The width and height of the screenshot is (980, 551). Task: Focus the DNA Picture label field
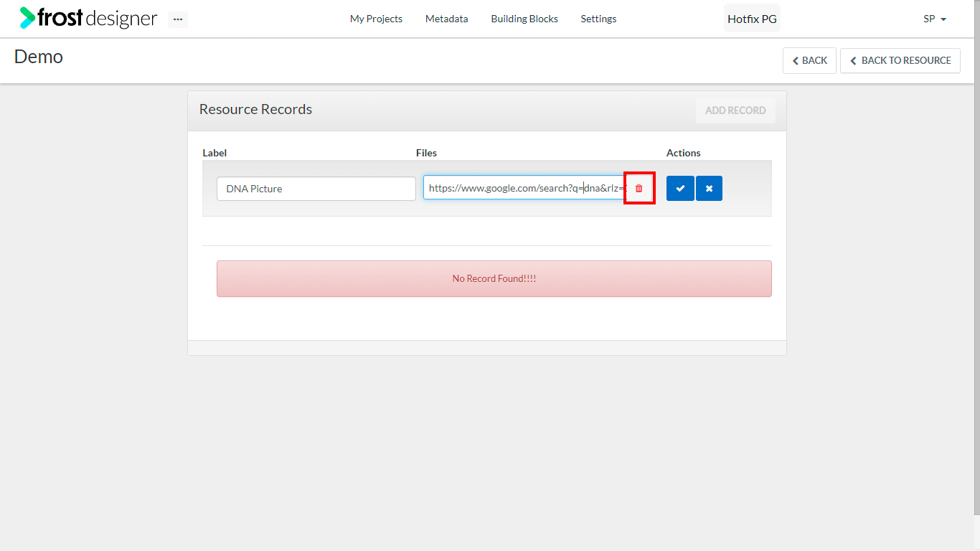(316, 189)
